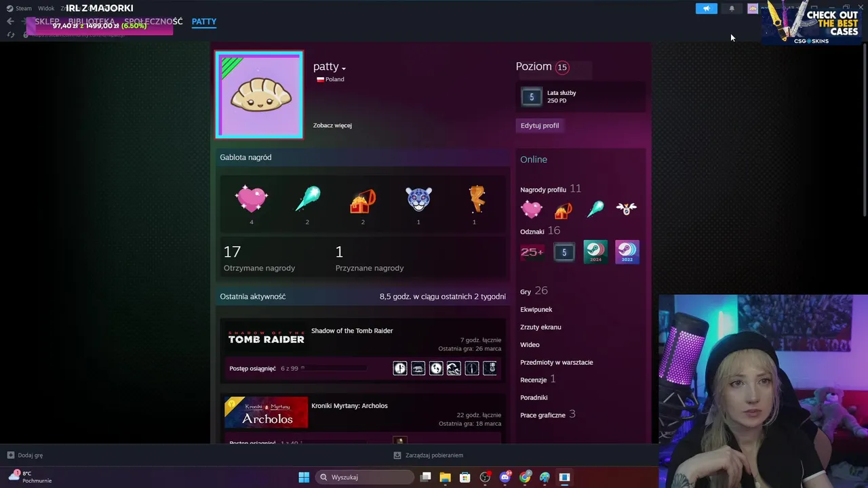Open the 5 years badge under Odznaki
The image size is (868, 488).
(564, 252)
